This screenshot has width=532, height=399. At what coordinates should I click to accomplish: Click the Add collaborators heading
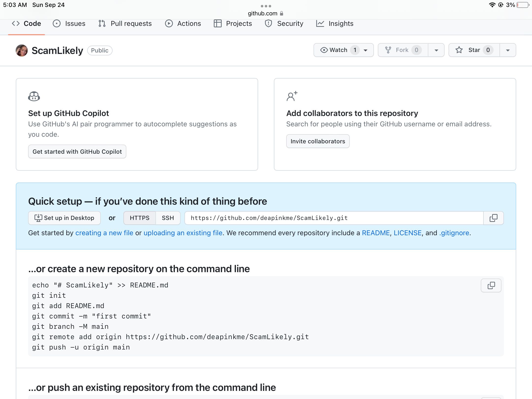tap(352, 113)
